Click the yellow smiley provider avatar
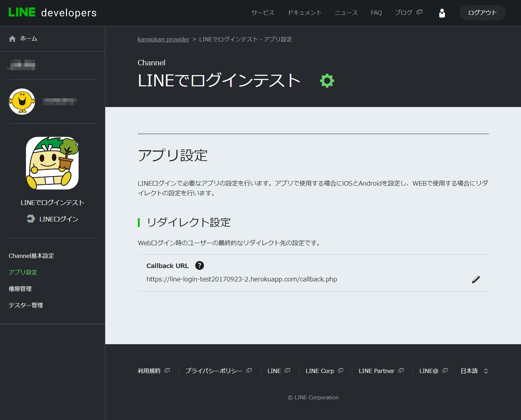This screenshot has height=420, width=521. point(22,101)
